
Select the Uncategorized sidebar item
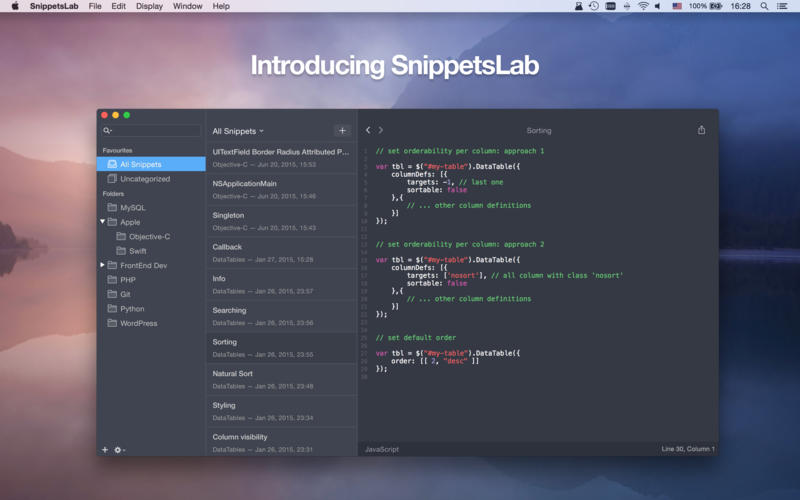[145, 179]
